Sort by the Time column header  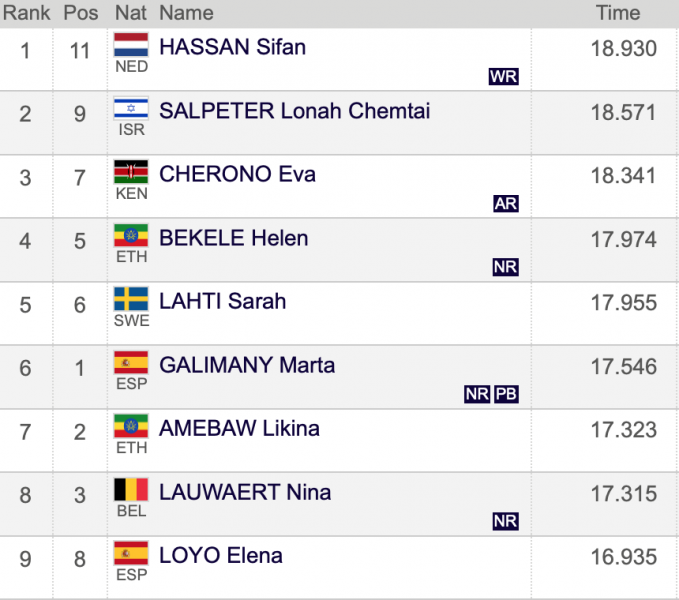[618, 13]
